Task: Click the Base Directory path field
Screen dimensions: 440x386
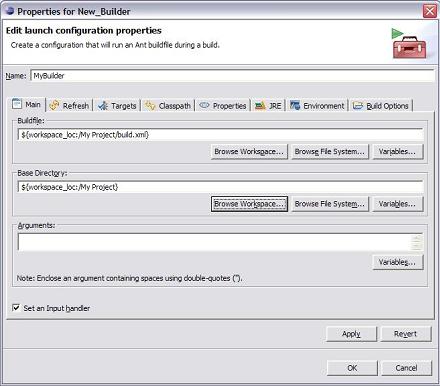Action: pos(220,187)
